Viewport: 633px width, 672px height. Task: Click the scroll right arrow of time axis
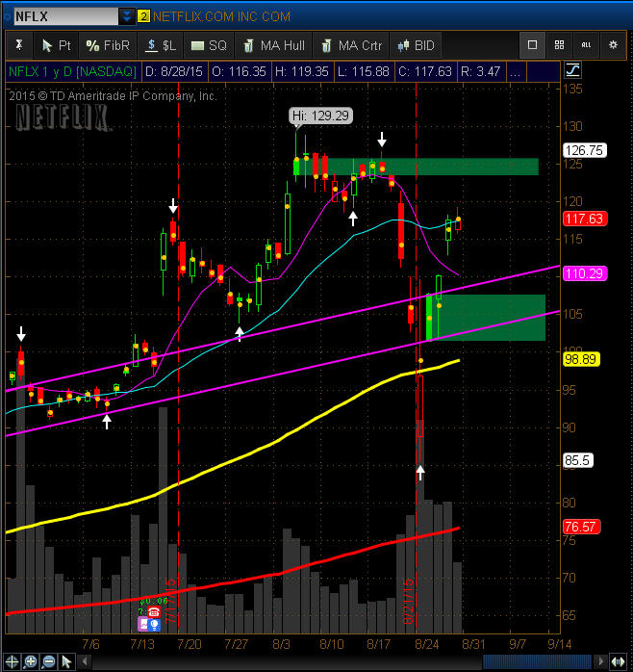(600, 661)
